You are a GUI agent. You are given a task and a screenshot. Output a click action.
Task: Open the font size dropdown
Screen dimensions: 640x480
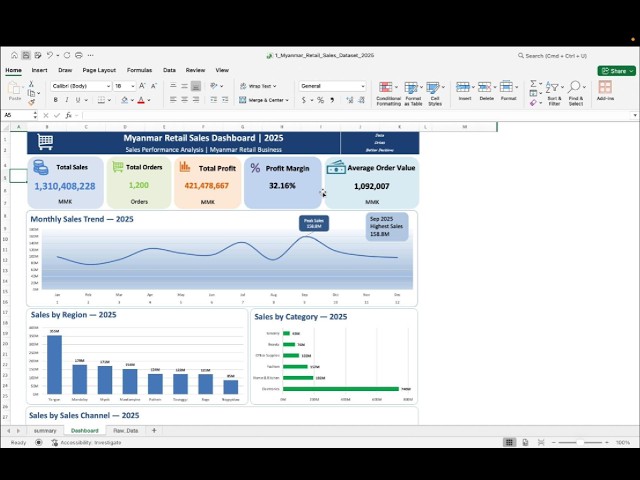click(x=133, y=86)
